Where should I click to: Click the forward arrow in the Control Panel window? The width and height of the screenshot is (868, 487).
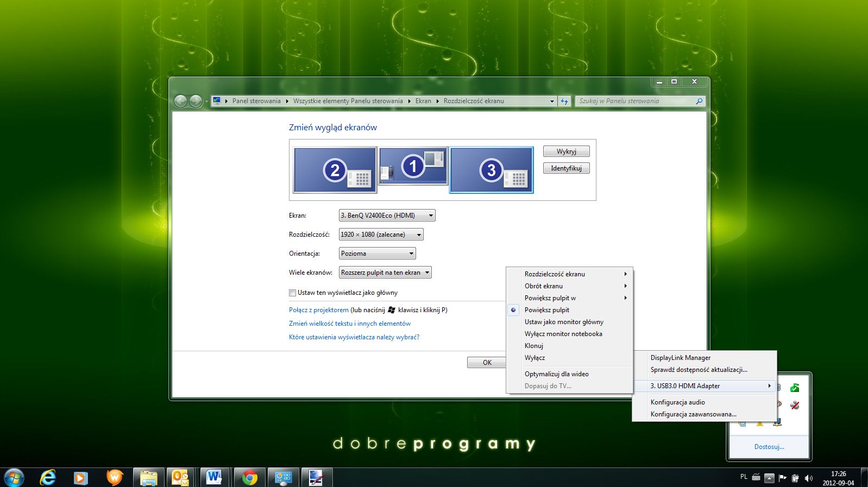[x=196, y=101]
